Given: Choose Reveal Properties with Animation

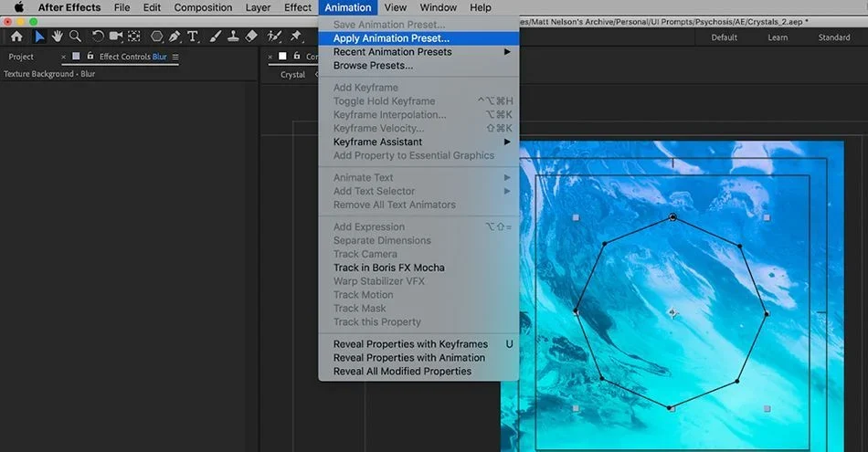Looking at the screenshot, I should click(x=418, y=358).
